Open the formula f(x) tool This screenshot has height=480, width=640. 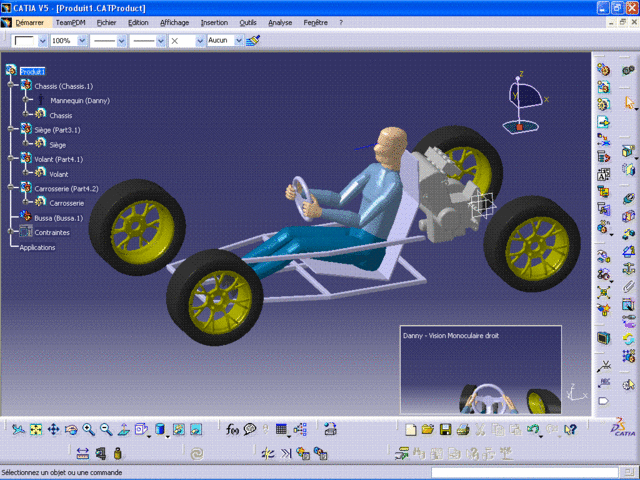pos(232,430)
